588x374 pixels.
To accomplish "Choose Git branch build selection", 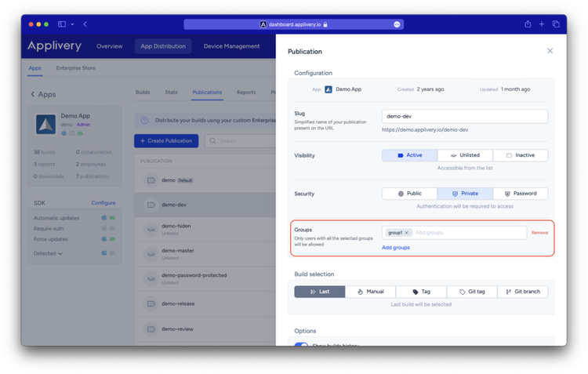I will click(522, 292).
